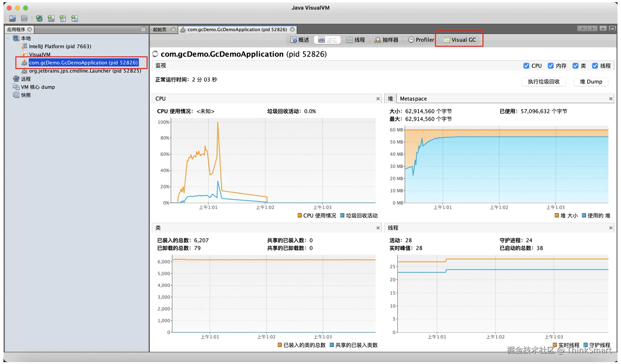Minimize the 应用程序 panel with its small icon
This screenshot has width=621, height=364.
[143, 29]
